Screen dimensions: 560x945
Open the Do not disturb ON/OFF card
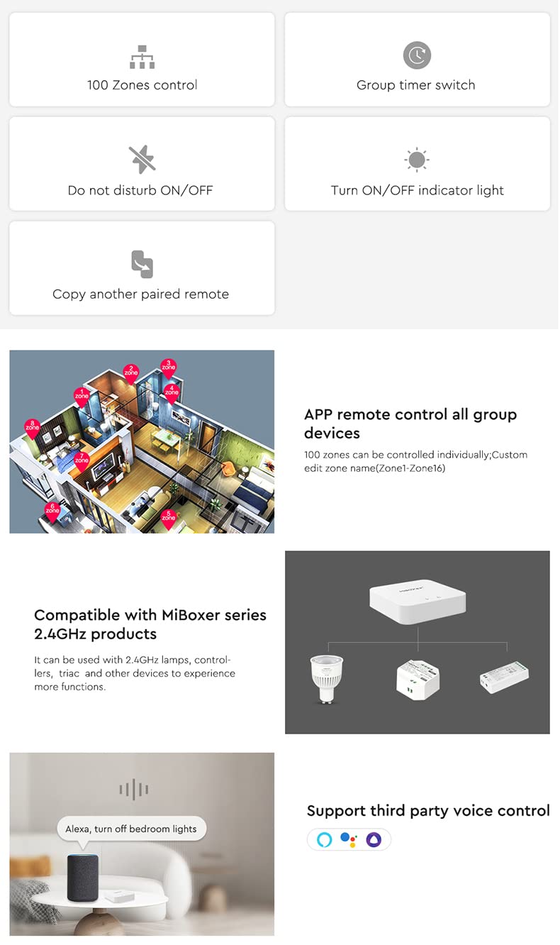(x=142, y=164)
